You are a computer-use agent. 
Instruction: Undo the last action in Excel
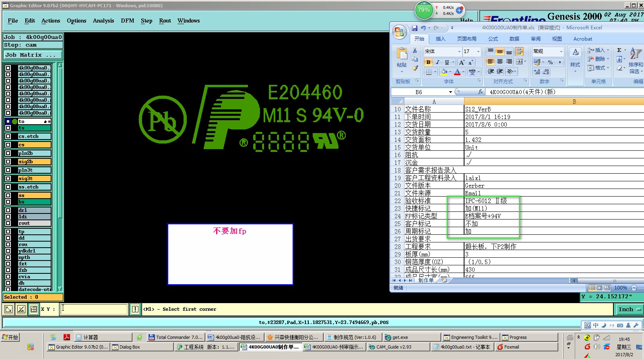tap(423, 28)
